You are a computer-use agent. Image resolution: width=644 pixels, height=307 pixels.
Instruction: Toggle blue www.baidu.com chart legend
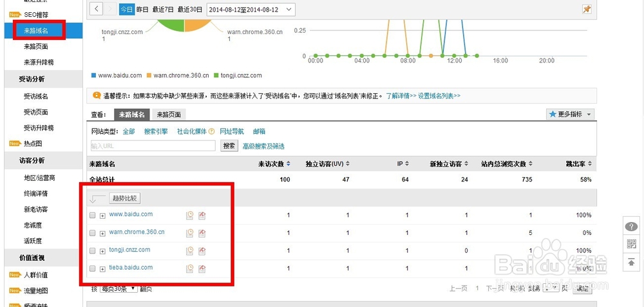click(116, 75)
